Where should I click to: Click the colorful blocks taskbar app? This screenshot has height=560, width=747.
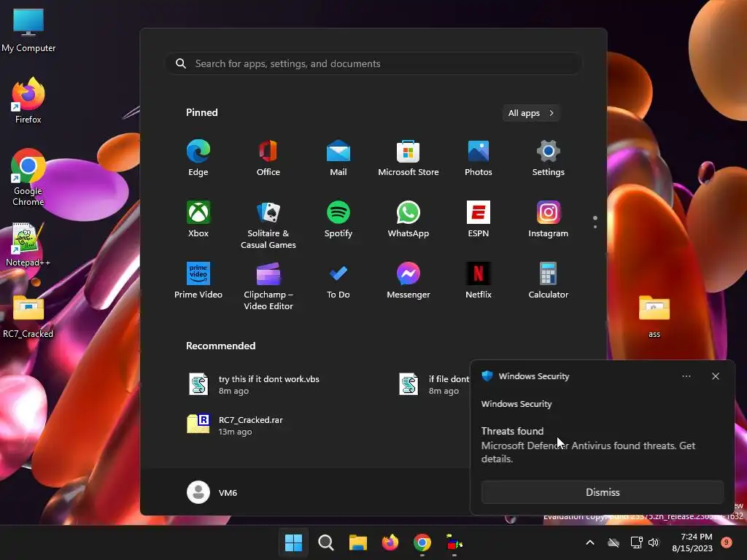454,542
